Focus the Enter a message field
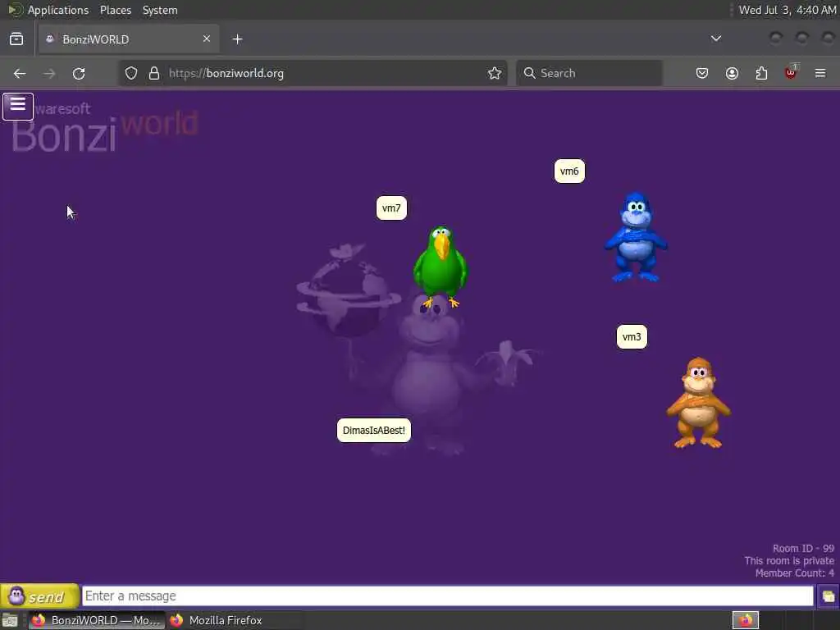Screen dimensions: 840x630 (448, 596)
